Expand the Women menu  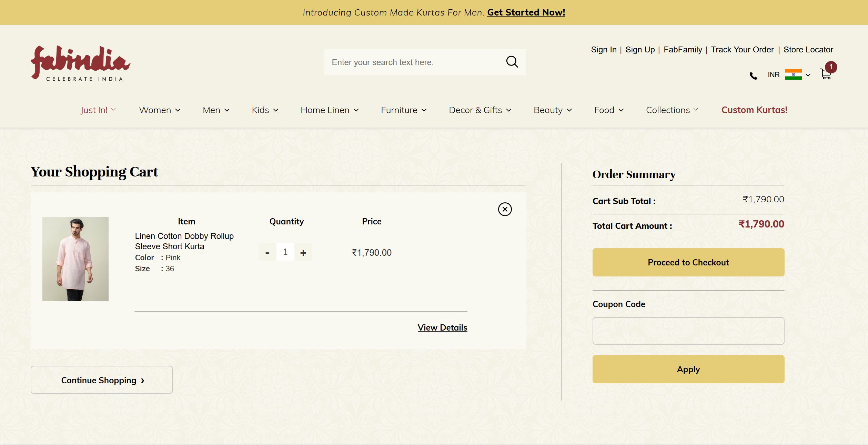click(160, 110)
